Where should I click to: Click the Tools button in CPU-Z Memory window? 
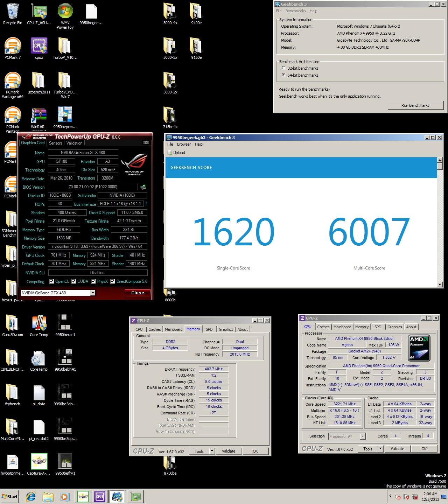pyautogui.click(x=199, y=451)
